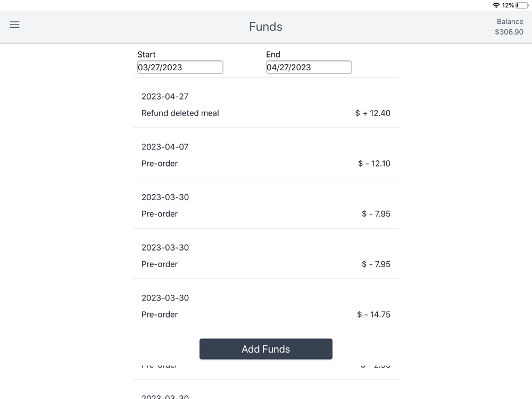
Task: Open the Pre-order entry costing $14.75
Action: point(160,314)
